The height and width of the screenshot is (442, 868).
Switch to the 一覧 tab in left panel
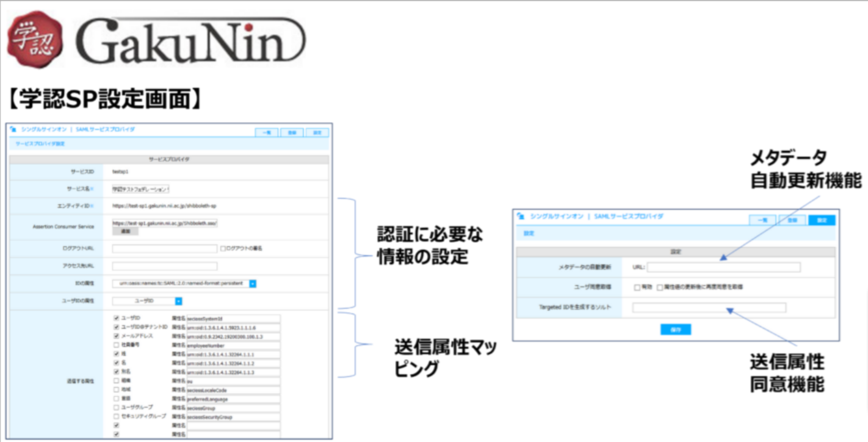(267, 132)
